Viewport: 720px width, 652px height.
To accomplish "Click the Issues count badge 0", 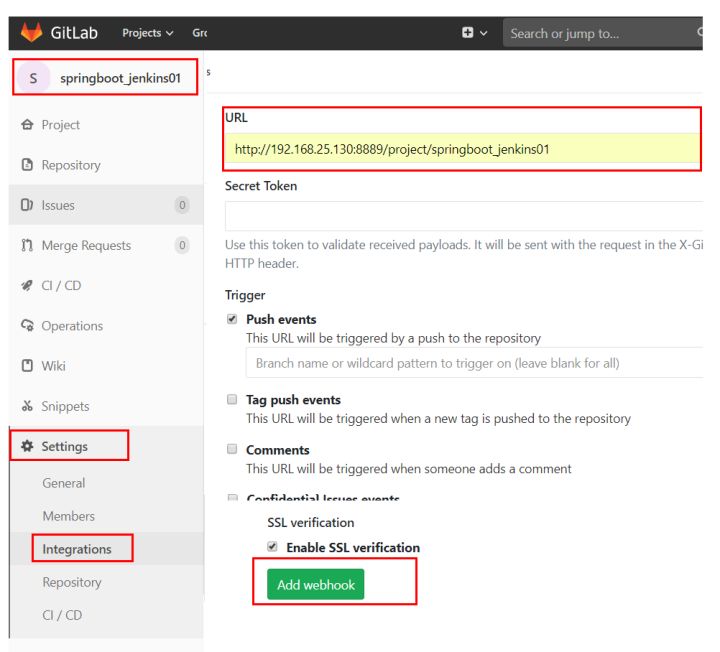I will point(182,205).
